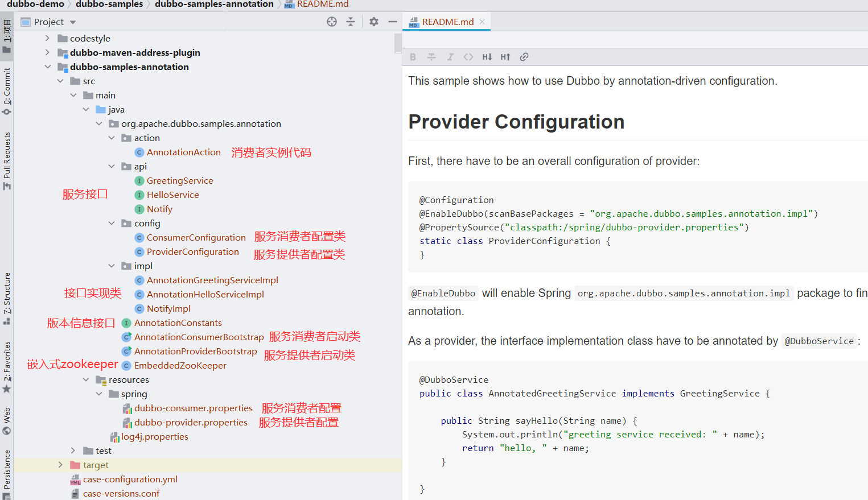868x500 pixels.
Task: Click the locate/select opened file target icon
Action: 332,22
